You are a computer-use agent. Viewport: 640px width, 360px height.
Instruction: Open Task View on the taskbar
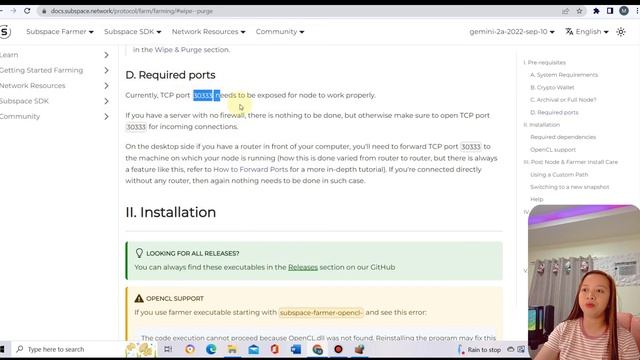coord(168,349)
